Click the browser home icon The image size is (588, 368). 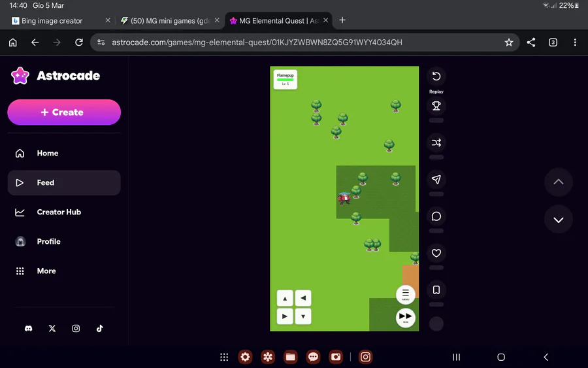(x=13, y=42)
